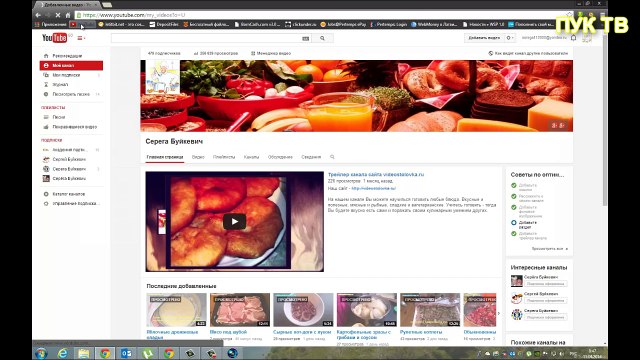Click the ПЛЕЙЛИСТЫ section heading
The image size is (640, 360).
[x=53, y=108]
